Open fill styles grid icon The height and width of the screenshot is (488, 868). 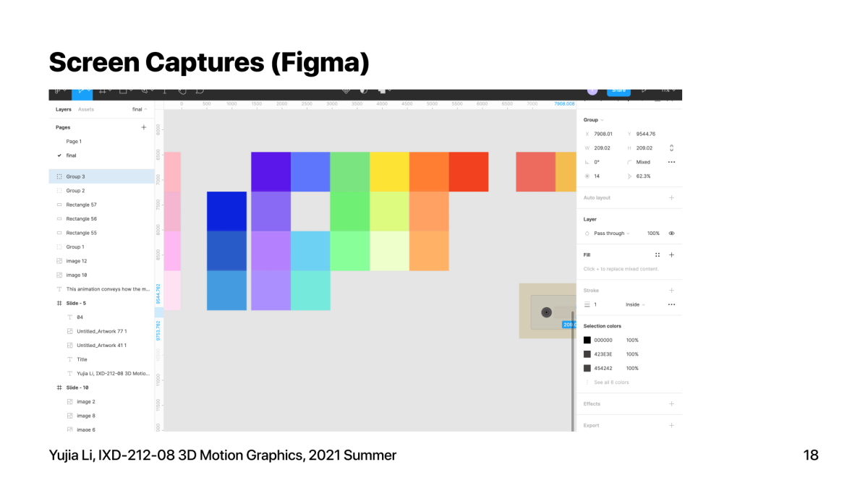tap(658, 254)
